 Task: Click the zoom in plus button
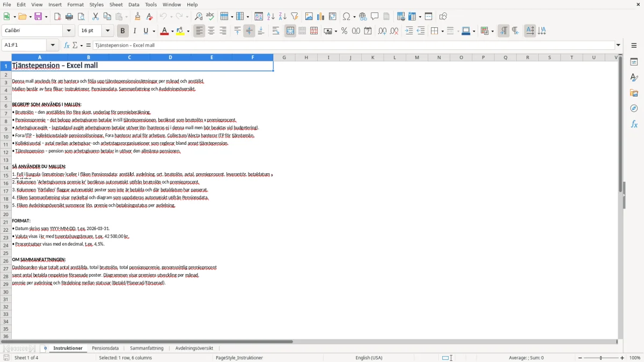pyautogui.click(x=622, y=358)
